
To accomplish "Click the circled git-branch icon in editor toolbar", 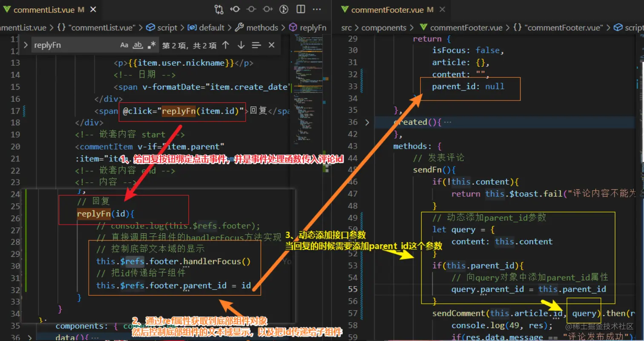I will (284, 9).
